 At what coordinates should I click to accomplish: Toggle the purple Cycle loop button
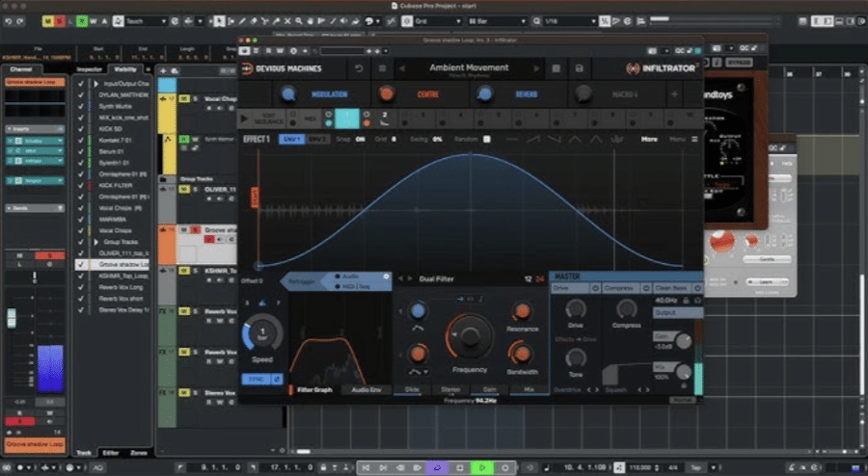437,467
